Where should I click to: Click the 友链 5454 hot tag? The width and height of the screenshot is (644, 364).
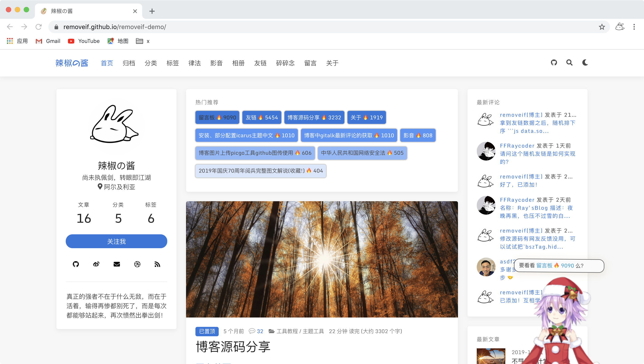click(x=262, y=118)
